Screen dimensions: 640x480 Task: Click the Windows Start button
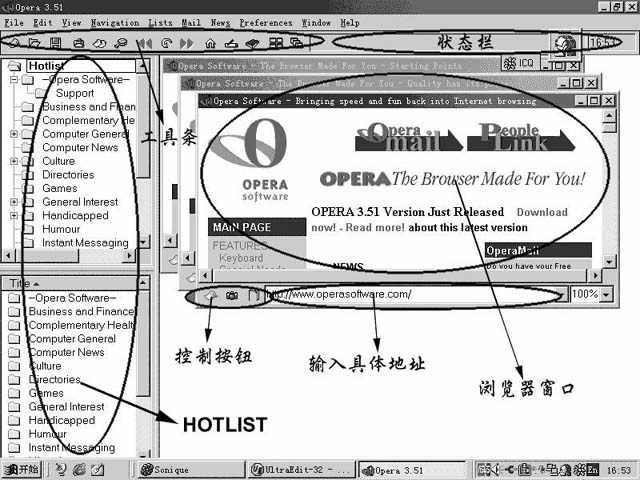tap(22, 470)
